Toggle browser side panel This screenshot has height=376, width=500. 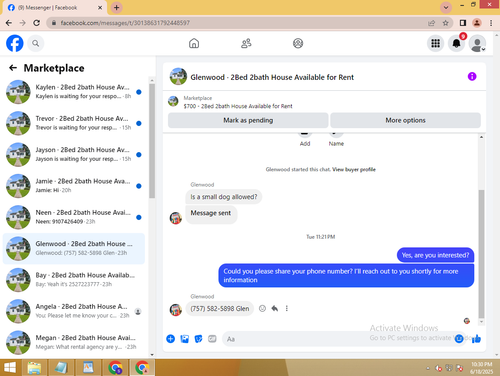463,23
